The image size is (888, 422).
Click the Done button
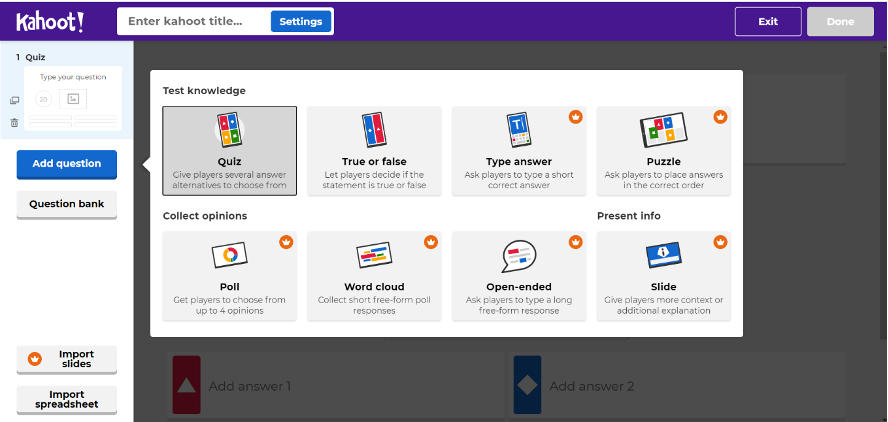840,22
